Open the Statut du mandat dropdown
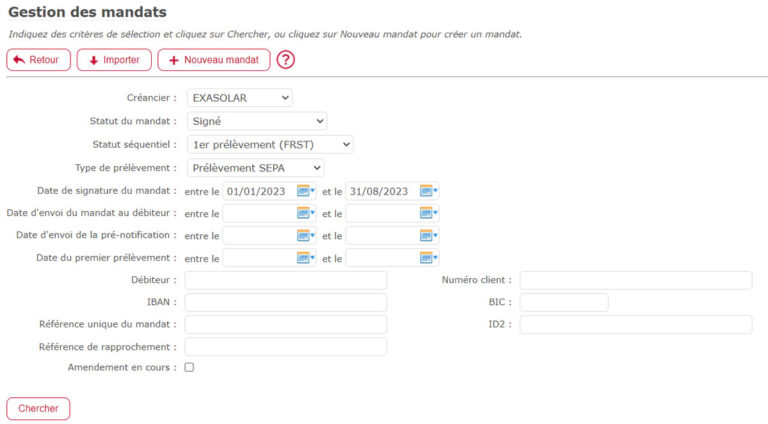This screenshot has width=768, height=424. coord(256,121)
